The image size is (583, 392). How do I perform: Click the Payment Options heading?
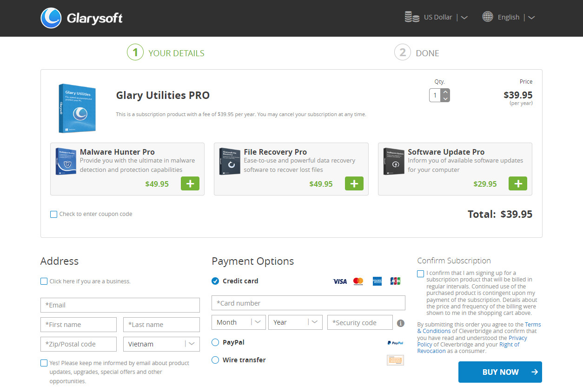pos(253,261)
